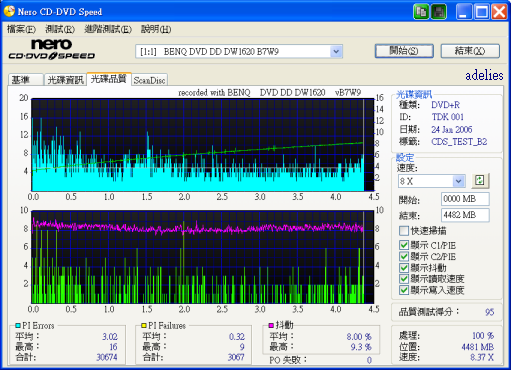The height and width of the screenshot is (370, 511).
Task: Click the PO 失敗 value 0
Action: pos(369,360)
